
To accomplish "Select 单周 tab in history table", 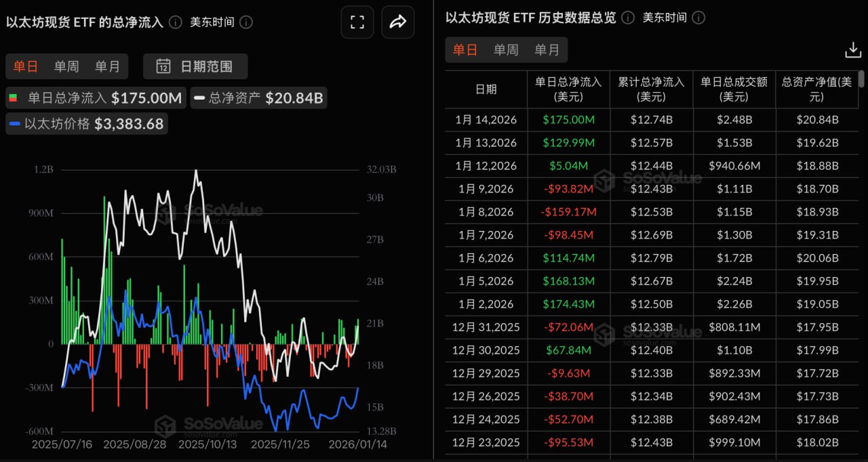I will click(x=506, y=50).
